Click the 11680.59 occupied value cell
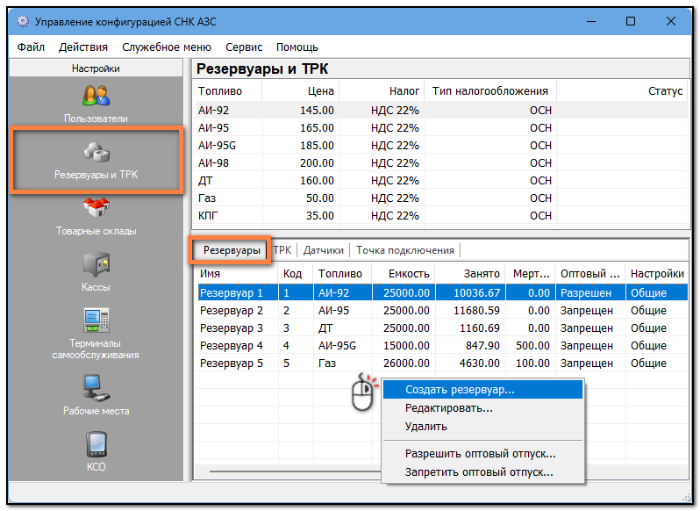 click(x=470, y=310)
